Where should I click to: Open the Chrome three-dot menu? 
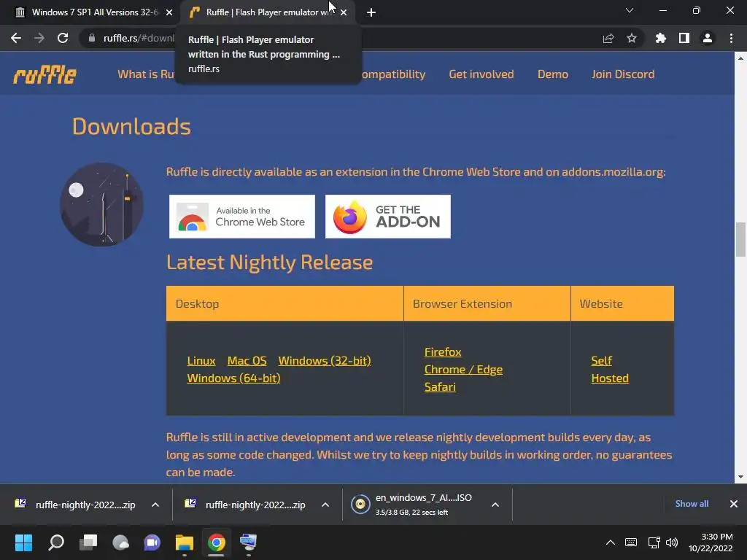[731, 38]
